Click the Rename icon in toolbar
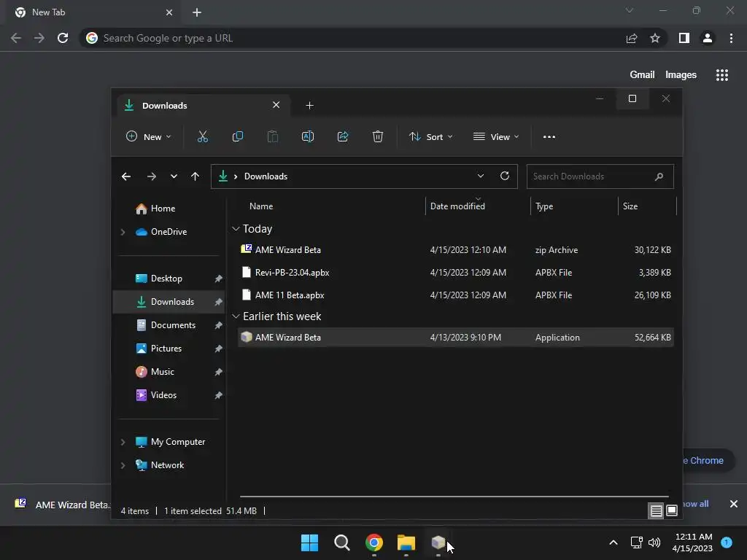The height and width of the screenshot is (560, 747). tap(308, 137)
